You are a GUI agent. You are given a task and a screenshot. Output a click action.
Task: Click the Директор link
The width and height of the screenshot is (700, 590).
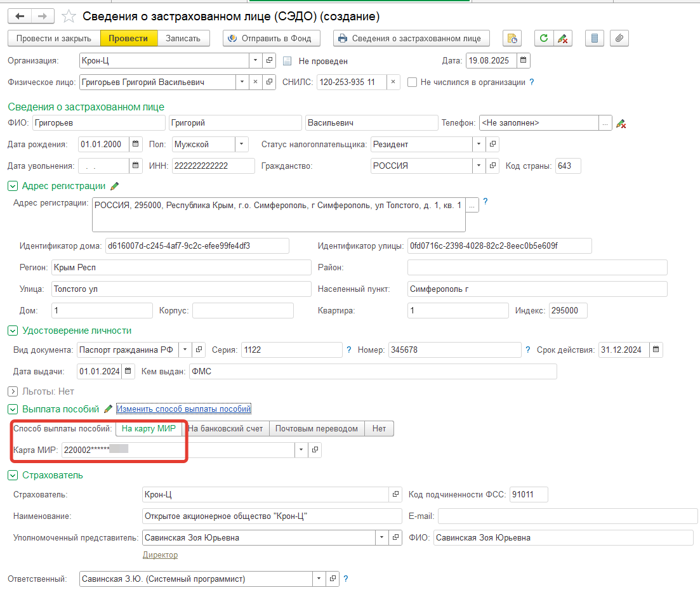[x=160, y=555]
